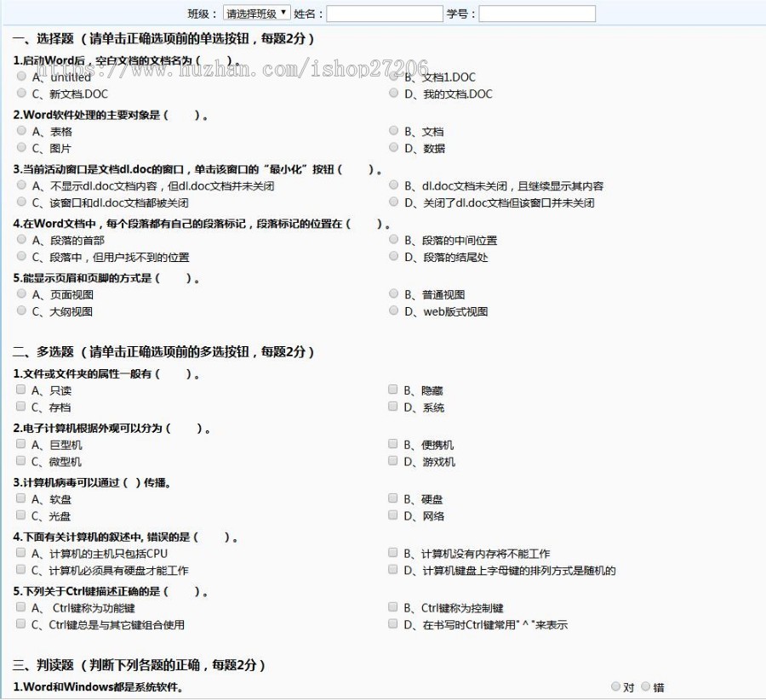766x700 pixels.
Task: Click statement 1.Word和Windows都是系统软件
Action: [x=98, y=687]
